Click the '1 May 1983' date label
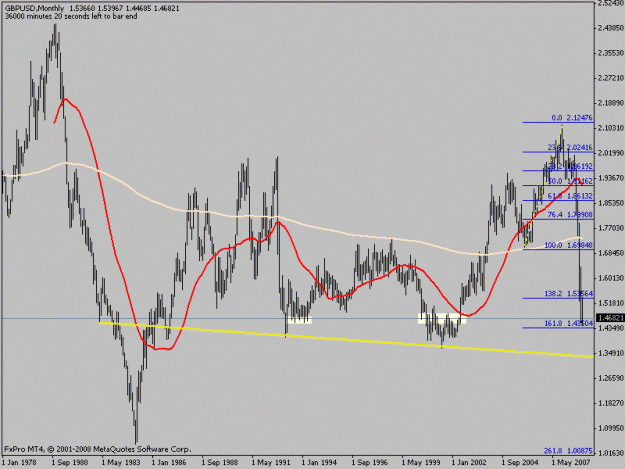The image size is (625, 469). coord(121,463)
